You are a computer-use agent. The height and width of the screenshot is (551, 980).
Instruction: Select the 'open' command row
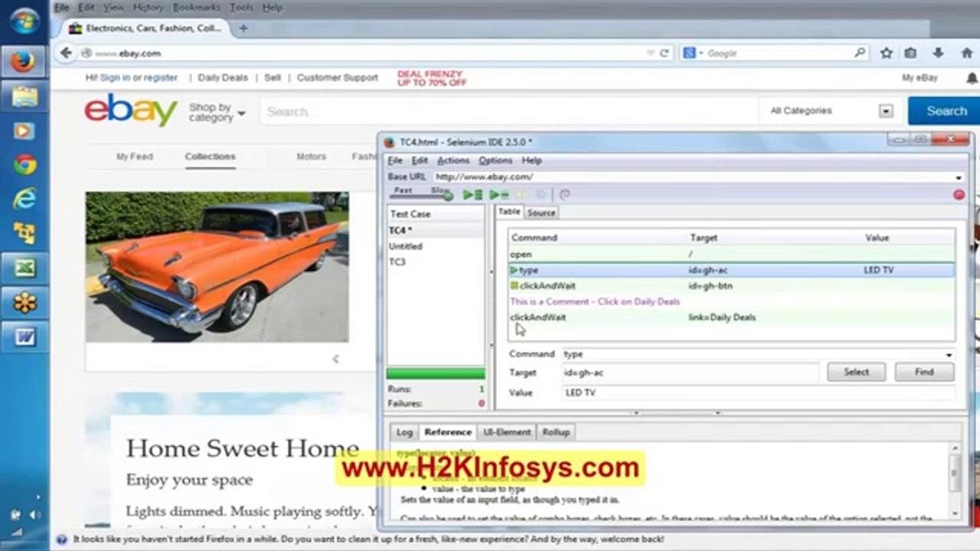click(731, 254)
